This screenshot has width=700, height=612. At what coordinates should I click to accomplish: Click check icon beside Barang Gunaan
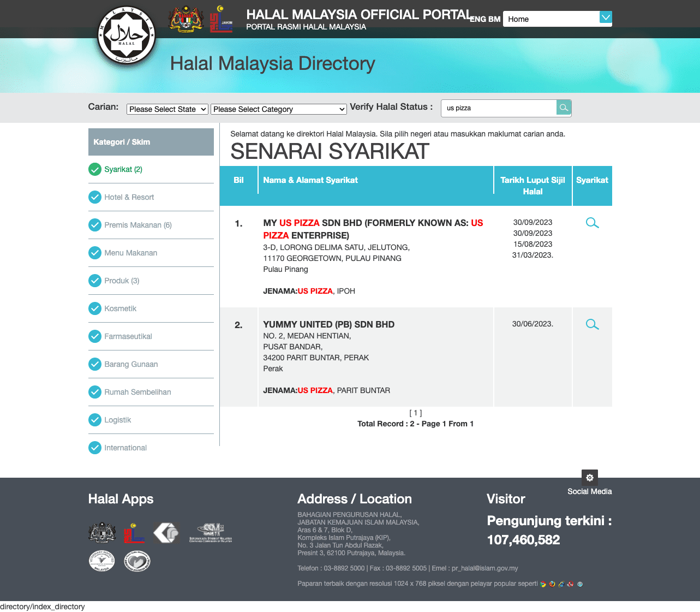[95, 364]
